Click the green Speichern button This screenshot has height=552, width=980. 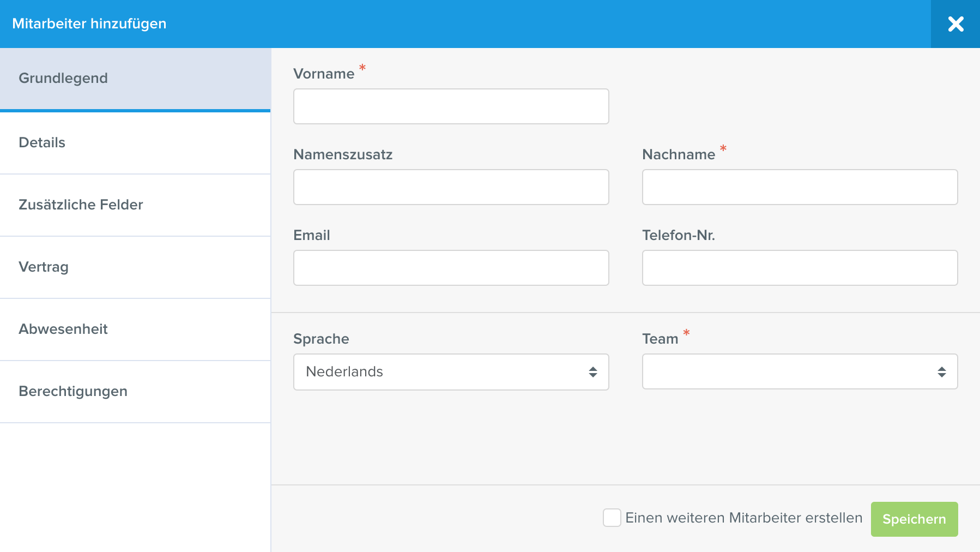click(x=915, y=519)
